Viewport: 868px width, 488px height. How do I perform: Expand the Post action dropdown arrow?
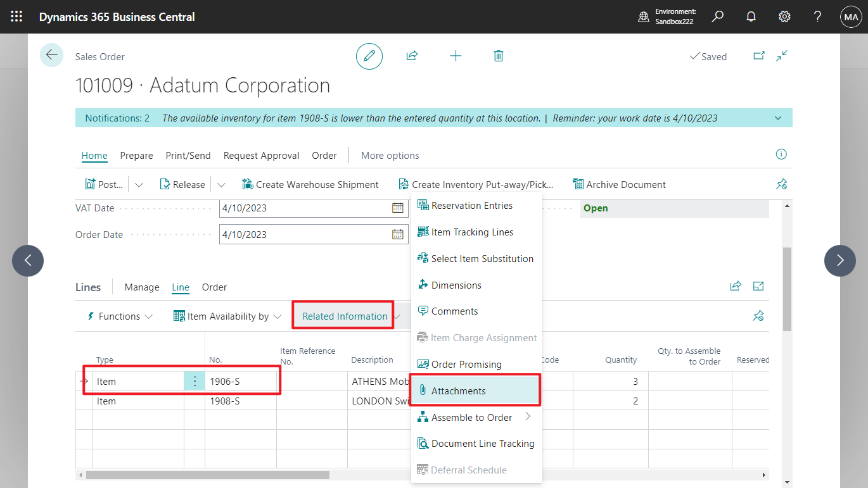point(139,184)
